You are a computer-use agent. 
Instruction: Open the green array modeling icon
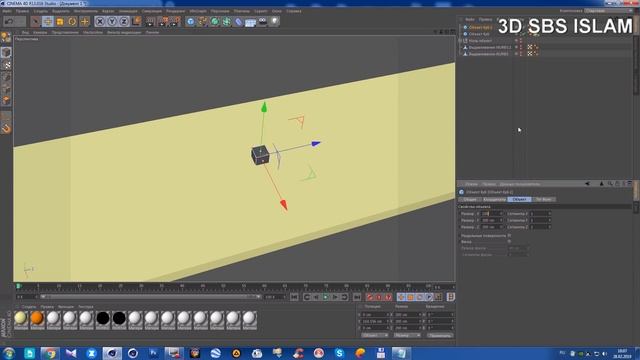227,21
